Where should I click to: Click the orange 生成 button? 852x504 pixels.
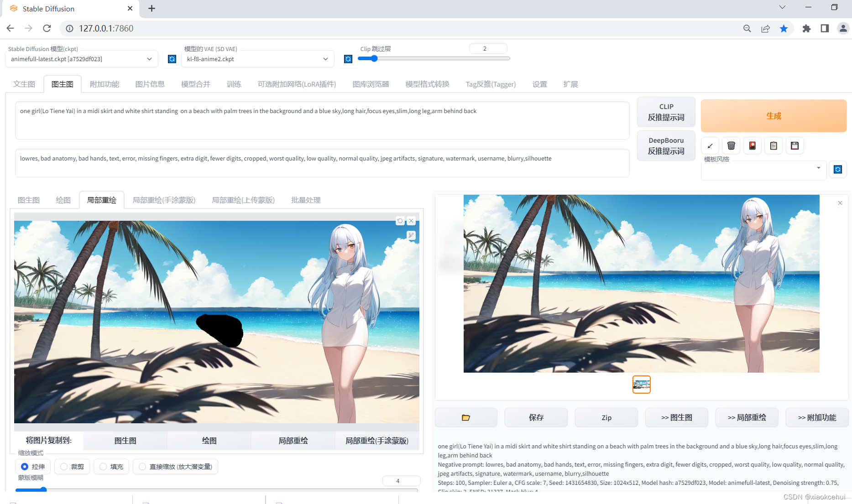774,116
